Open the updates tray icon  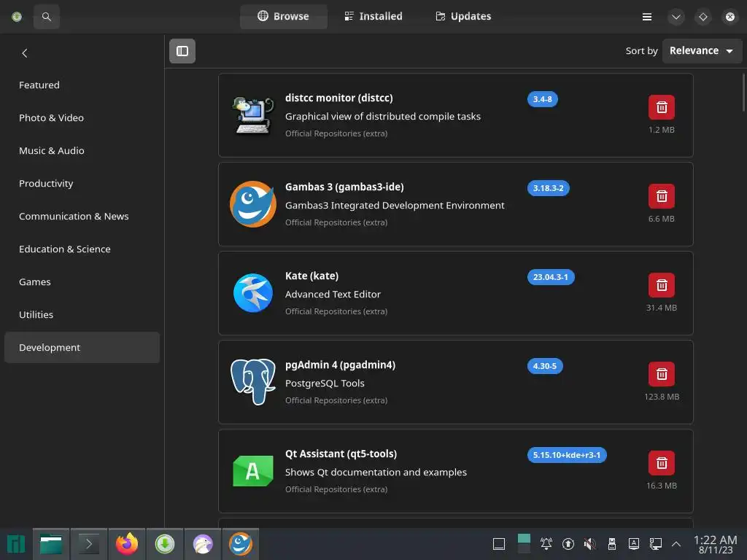pos(568,544)
